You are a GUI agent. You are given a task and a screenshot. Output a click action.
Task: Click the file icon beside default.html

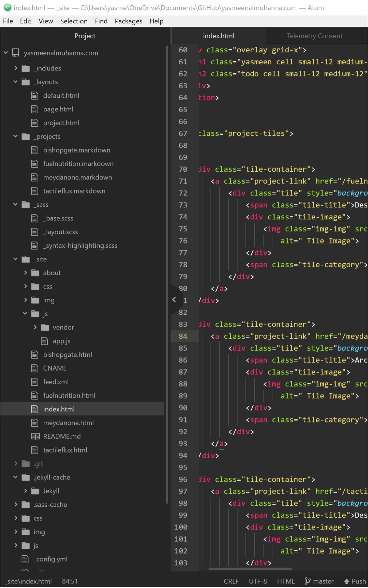(x=35, y=96)
